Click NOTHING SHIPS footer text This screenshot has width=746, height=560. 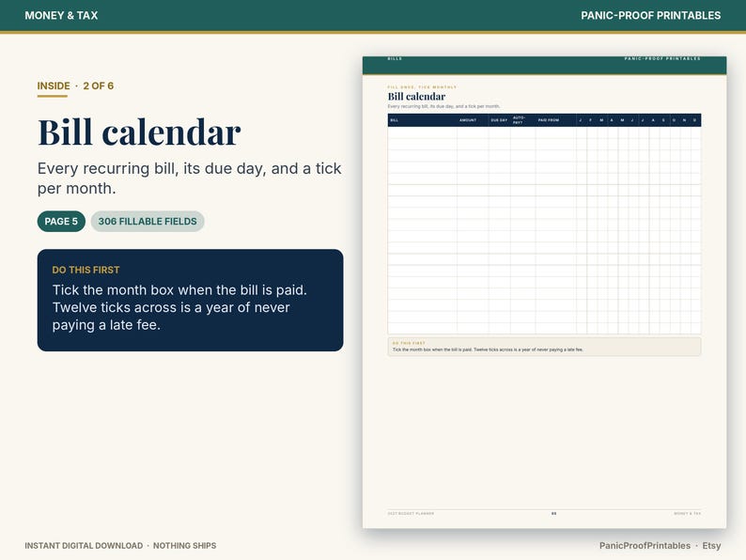coord(184,546)
